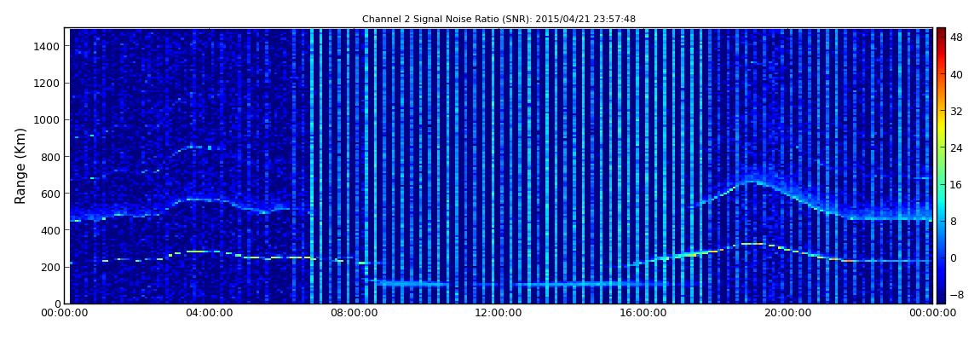Click the 800 range tick label

point(51,157)
